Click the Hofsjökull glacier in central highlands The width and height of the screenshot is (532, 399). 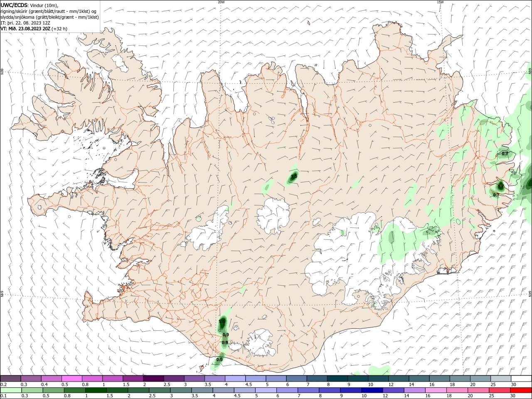point(273,216)
